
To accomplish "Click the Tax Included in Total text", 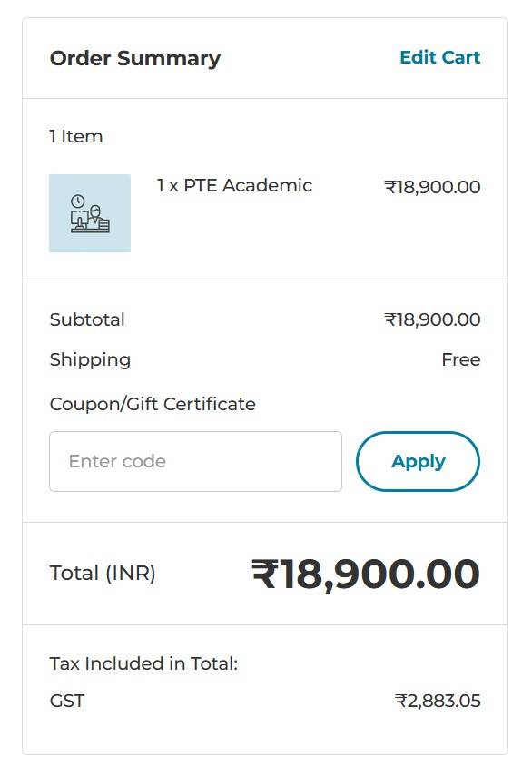I will 143,663.
